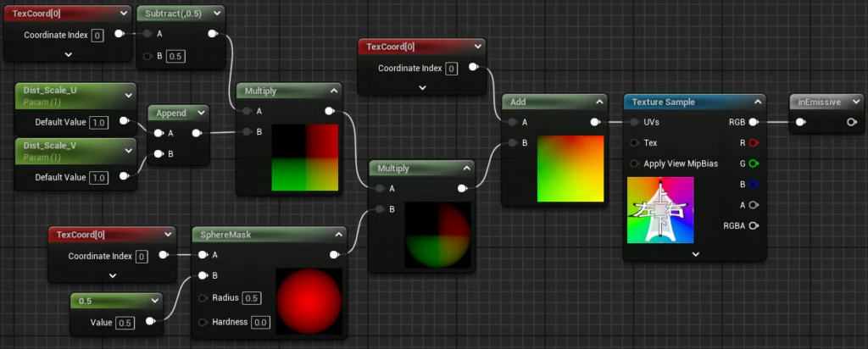Select the inEmissive node title
This screenshot has width=868, height=349.
(820, 102)
